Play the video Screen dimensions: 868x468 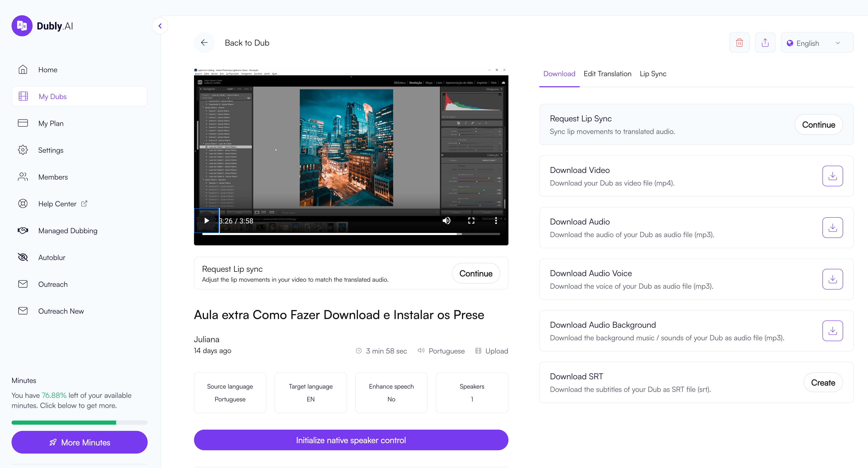207,221
